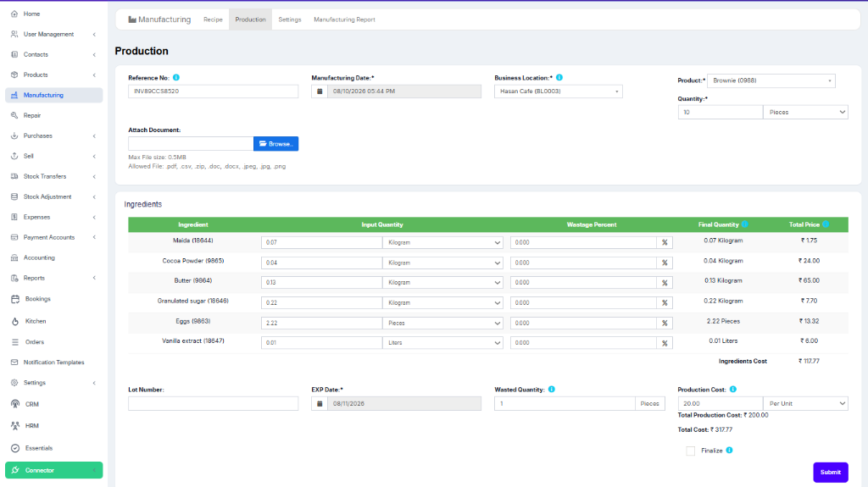
Task: Select the Production tab
Action: pos(250,19)
